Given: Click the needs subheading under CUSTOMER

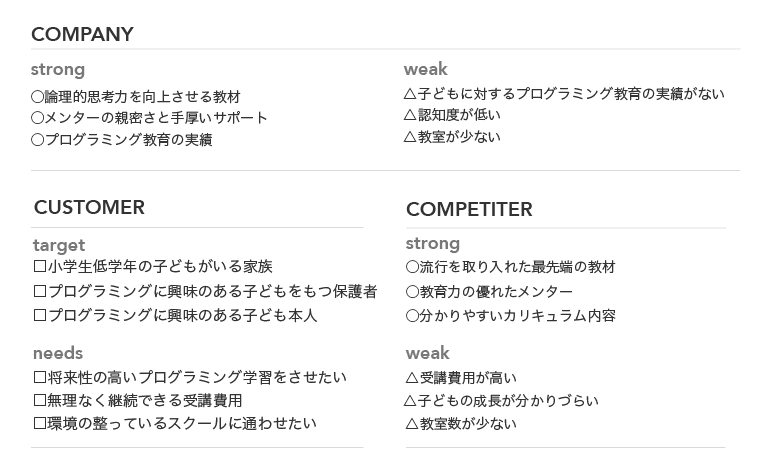Looking at the screenshot, I should tap(58, 353).
